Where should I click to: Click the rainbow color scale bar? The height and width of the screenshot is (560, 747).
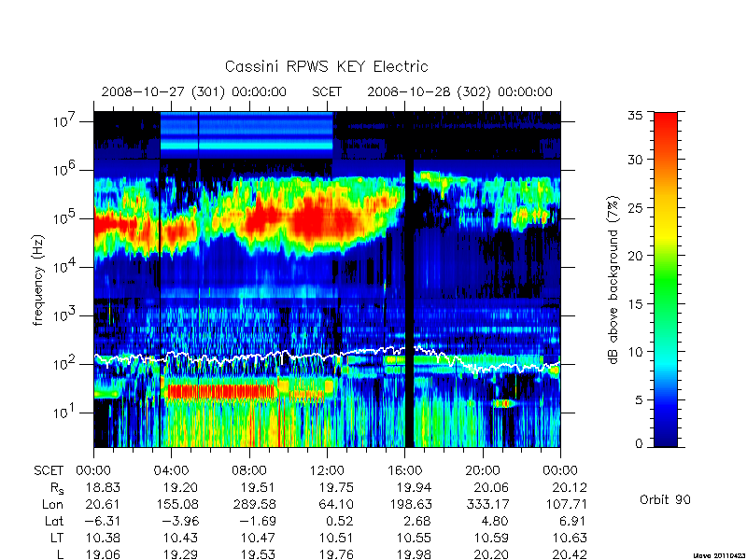point(666,279)
